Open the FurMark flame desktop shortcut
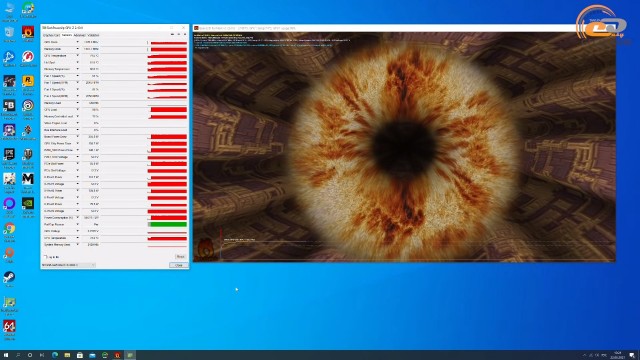This screenshot has width=640, height=360. [28, 34]
